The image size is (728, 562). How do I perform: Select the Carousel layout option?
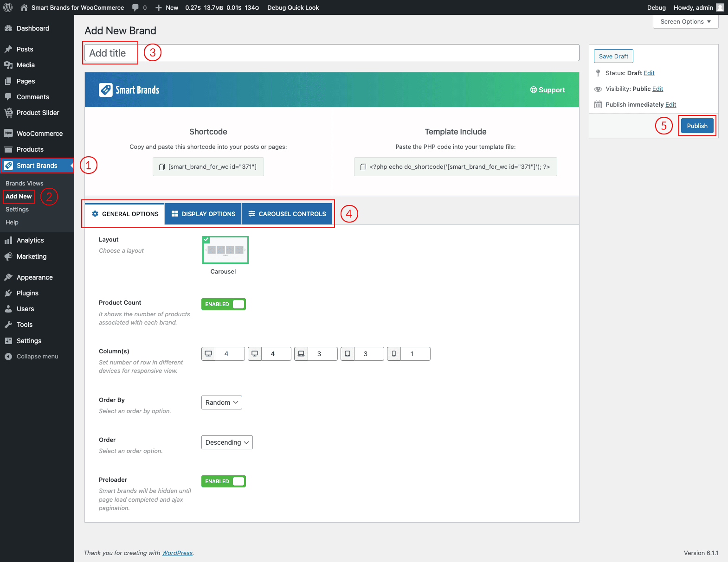pos(225,250)
